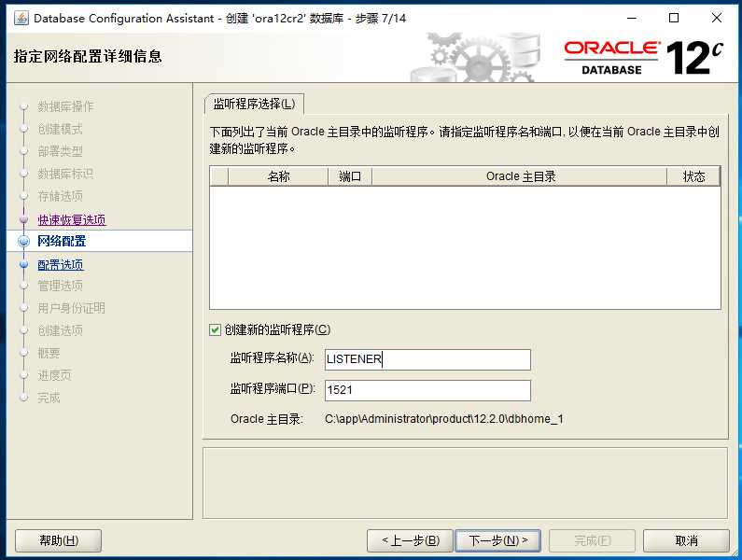
Task: Click the 名称 column header
Action: [x=278, y=176]
